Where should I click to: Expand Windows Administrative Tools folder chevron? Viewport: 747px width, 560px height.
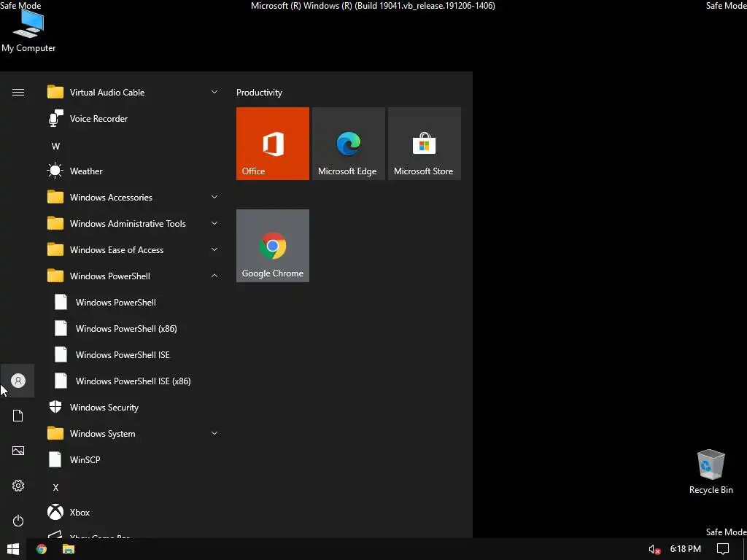214,223
